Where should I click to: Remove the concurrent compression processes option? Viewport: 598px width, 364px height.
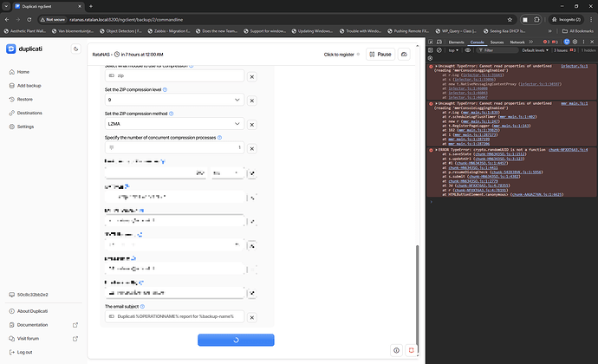tap(251, 149)
